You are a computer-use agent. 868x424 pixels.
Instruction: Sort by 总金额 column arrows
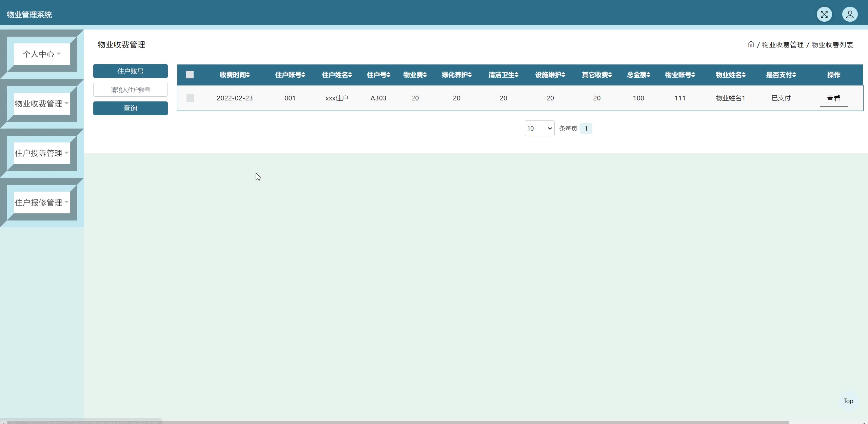tap(648, 75)
